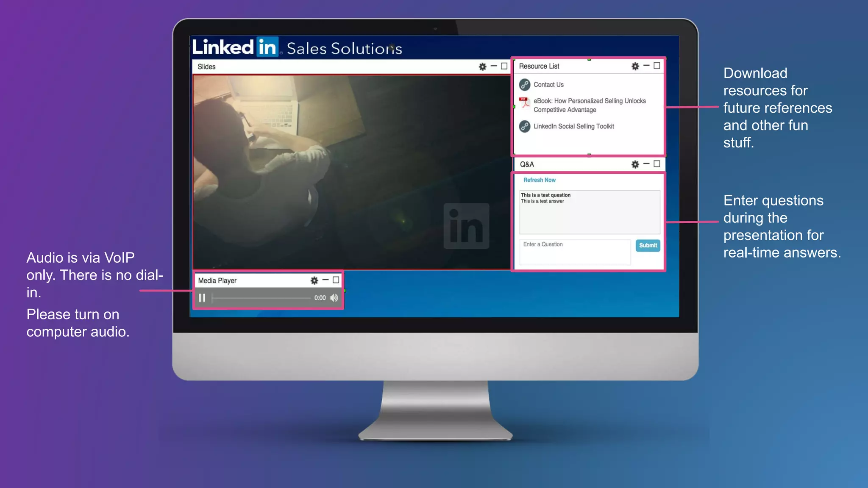Minimize the Resource List panel
The image size is (868, 488).
(x=646, y=66)
